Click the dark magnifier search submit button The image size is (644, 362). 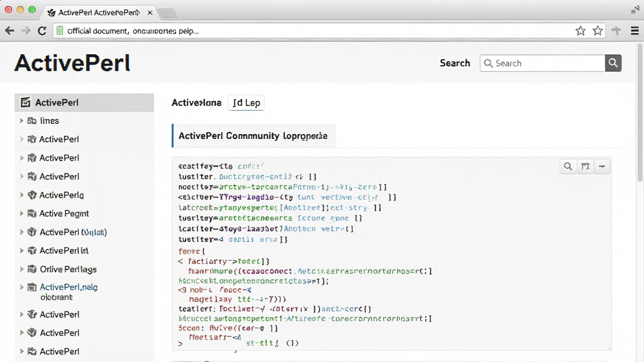click(613, 63)
